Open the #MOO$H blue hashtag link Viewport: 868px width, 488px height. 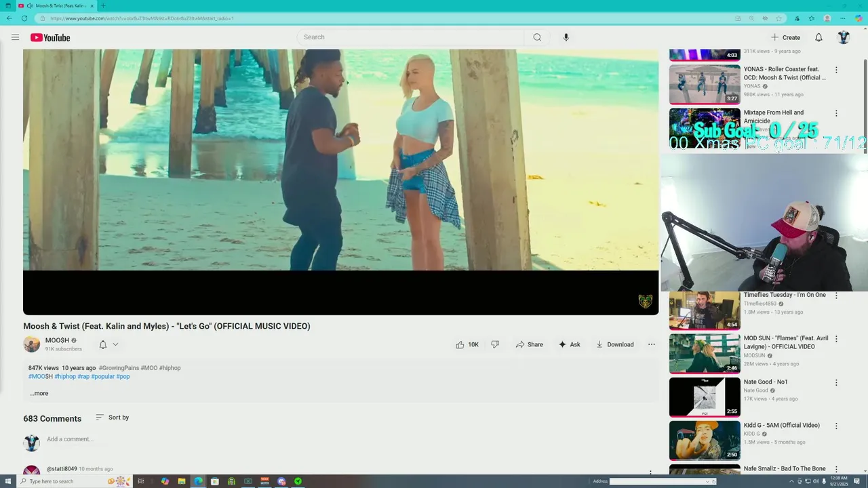(41, 376)
